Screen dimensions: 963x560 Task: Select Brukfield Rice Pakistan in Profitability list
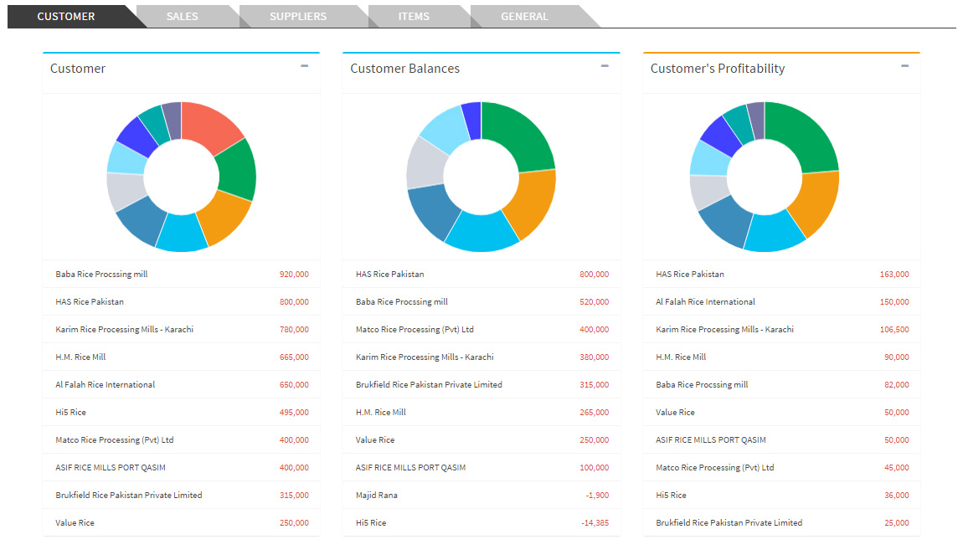coord(781,522)
